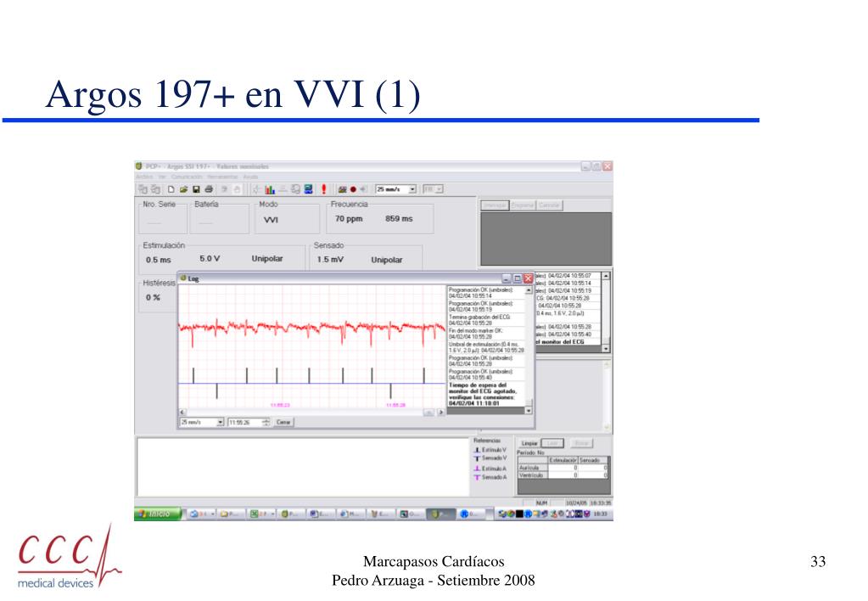
Task: Open the Herramientas menu
Action: (222, 177)
